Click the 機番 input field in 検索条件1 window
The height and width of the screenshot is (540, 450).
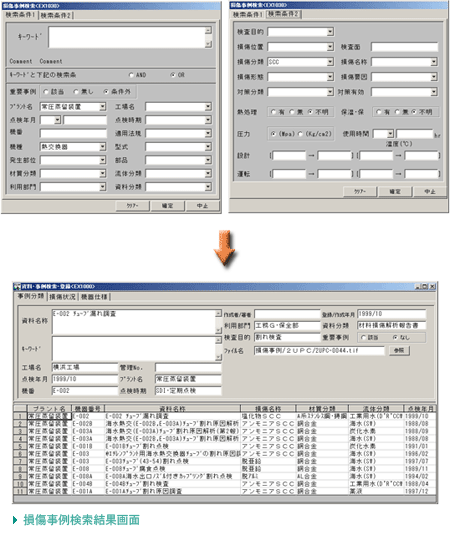pyautogui.click(x=73, y=134)
